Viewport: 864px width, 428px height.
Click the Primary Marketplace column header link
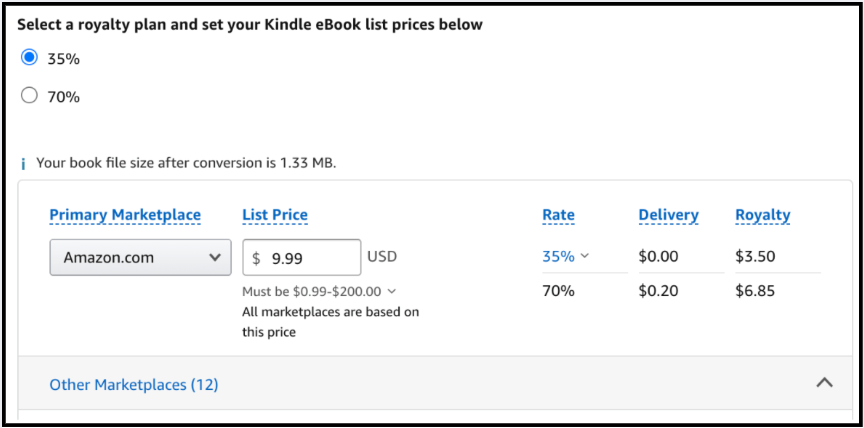125,215
